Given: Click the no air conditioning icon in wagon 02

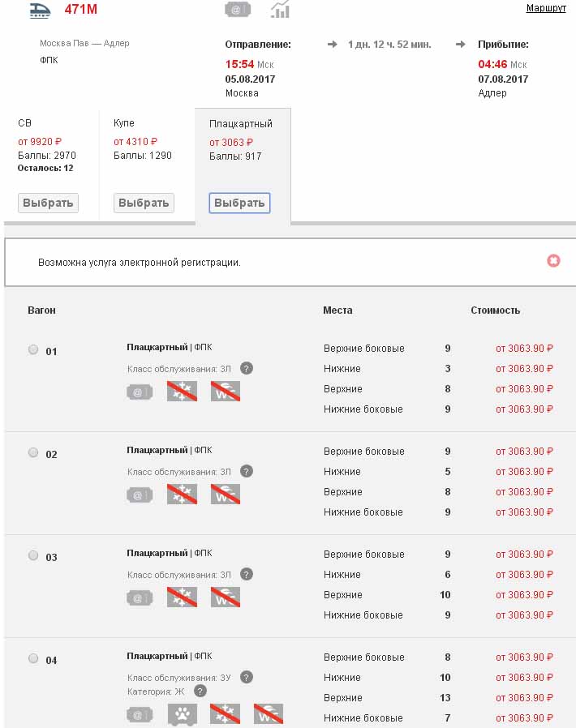Looking at the screenshot, I should click(x=182, y=495).
